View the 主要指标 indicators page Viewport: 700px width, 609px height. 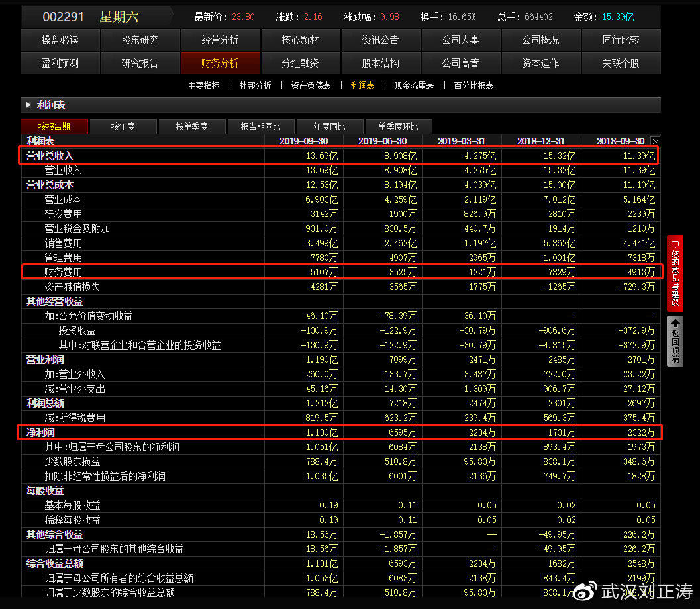tap(204, 85)
